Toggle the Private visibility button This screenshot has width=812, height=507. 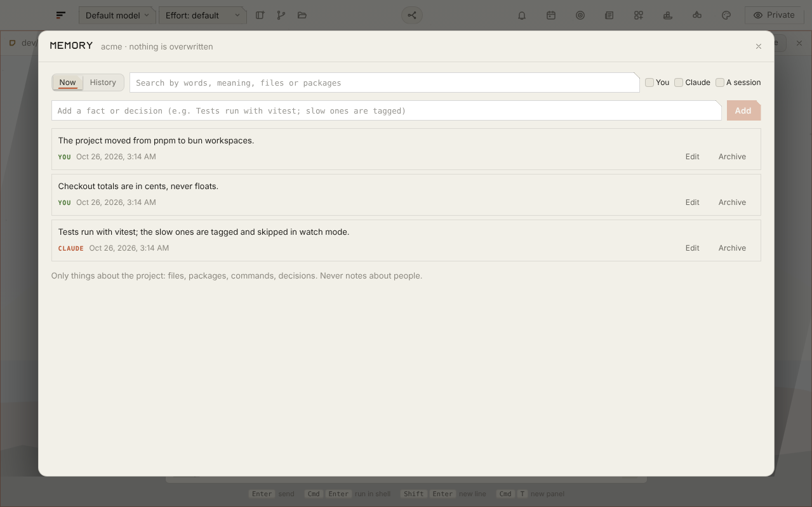point(774,15)
